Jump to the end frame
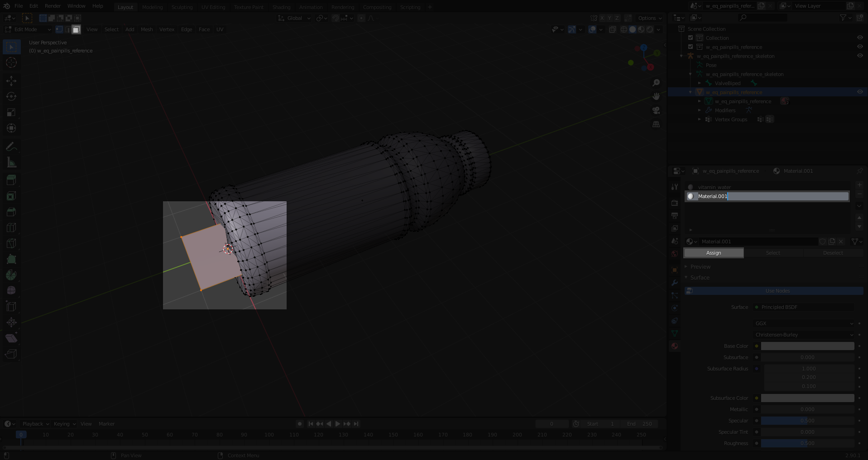This screenshot has width=868, height=460. [x=356, y=424]
